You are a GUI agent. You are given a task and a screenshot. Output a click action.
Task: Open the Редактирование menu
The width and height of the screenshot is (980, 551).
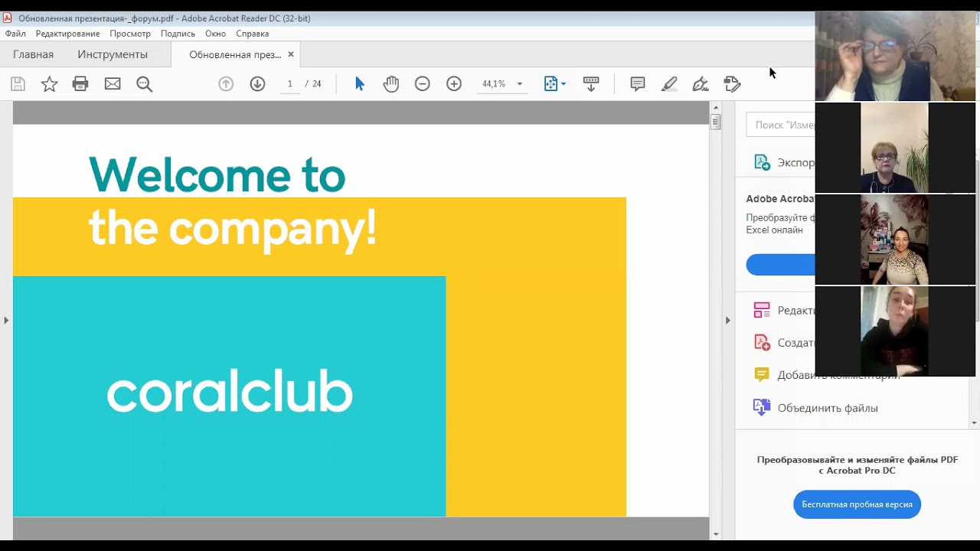point(67,34)
